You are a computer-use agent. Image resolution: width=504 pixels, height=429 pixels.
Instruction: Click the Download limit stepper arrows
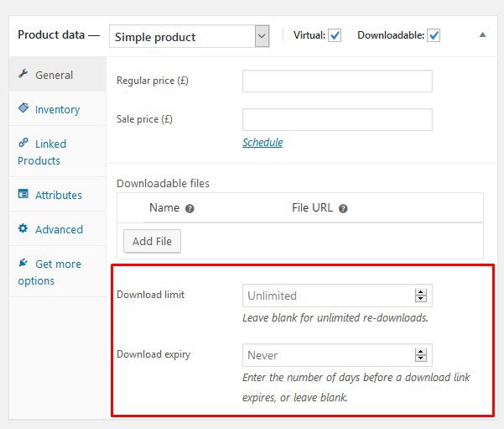421,296
